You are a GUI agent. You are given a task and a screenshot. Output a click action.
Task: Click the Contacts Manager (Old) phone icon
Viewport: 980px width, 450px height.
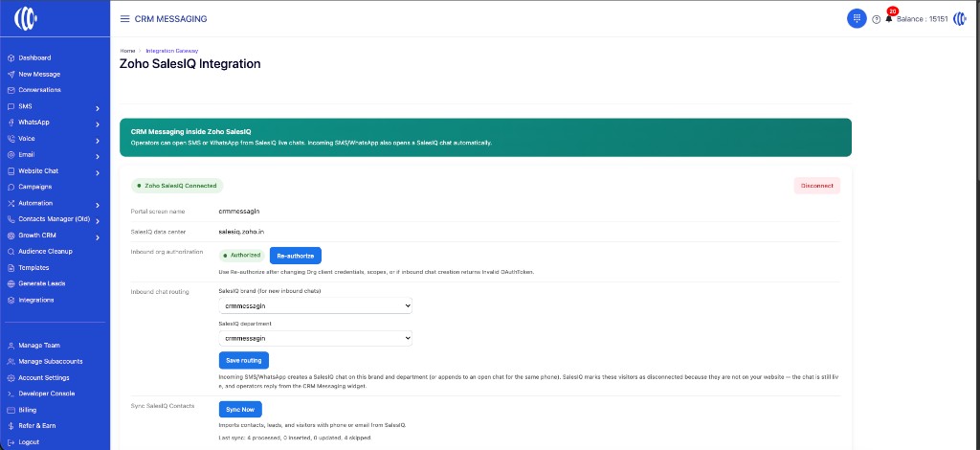point(11,219)
